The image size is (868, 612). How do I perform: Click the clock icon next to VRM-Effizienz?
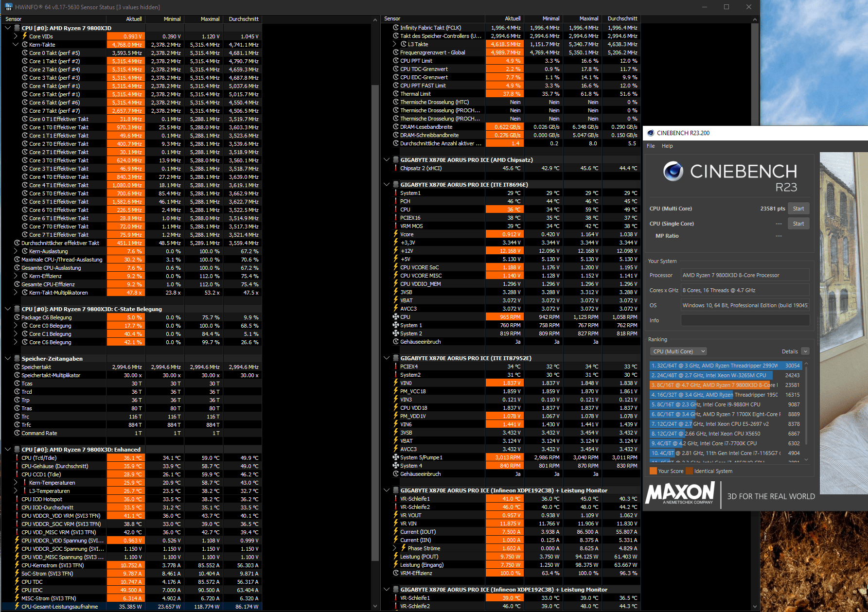point(396,573)
